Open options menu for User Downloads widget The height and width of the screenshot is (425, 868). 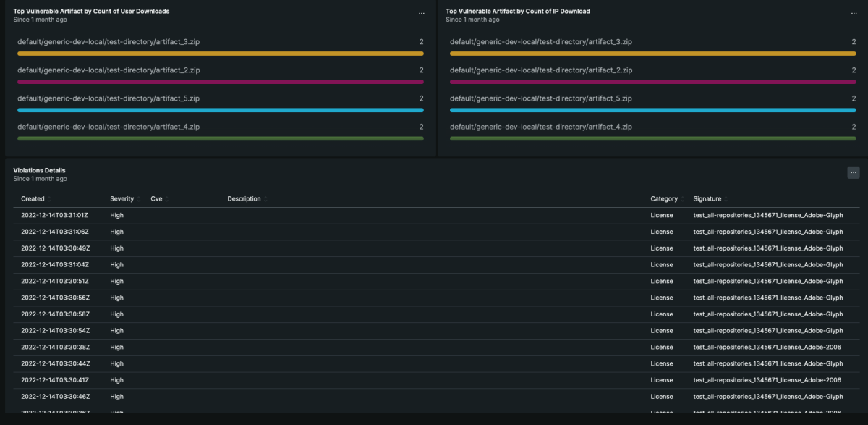tap(422, 14)
